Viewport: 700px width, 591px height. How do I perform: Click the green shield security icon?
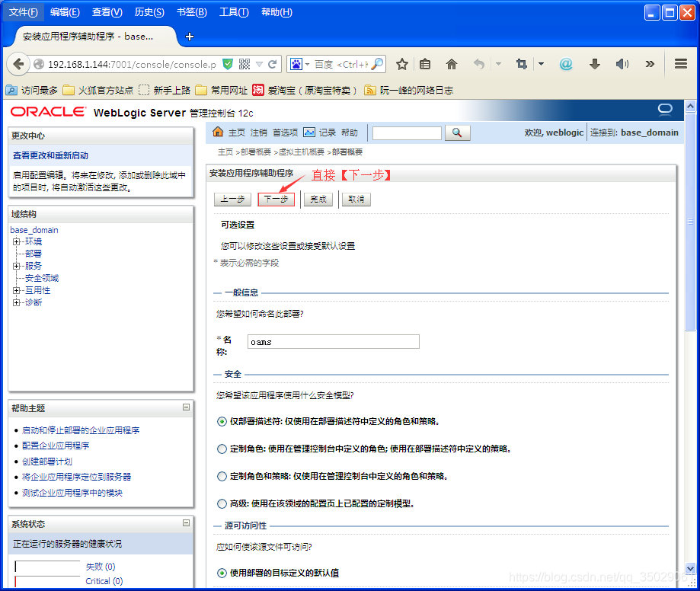tap(228, 64)
